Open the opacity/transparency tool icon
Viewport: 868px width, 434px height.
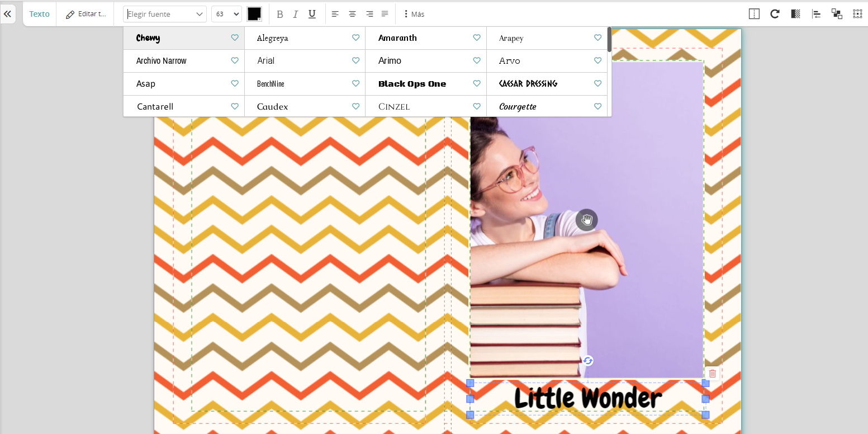point(796,14)
